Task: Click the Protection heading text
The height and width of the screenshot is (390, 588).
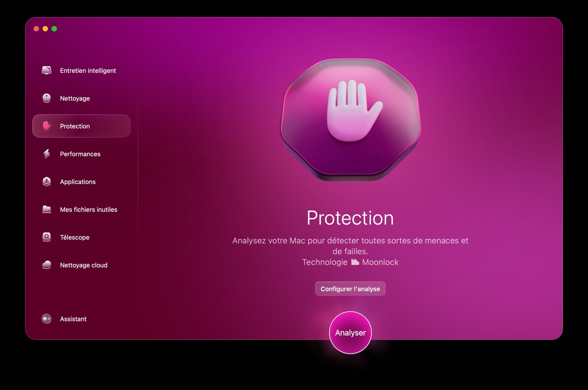Action: pos(350,218)
